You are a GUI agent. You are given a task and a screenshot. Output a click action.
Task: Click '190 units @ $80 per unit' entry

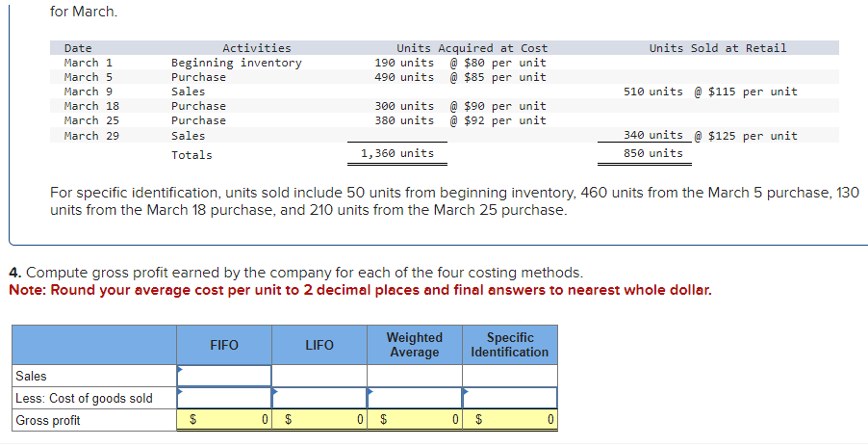(461, 63)
